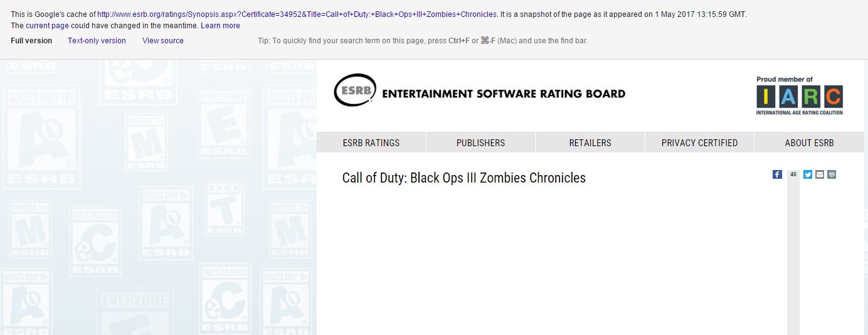
Task: Open the 'Learn more' link
Action: pyautogui.click(x=220, y=26)
